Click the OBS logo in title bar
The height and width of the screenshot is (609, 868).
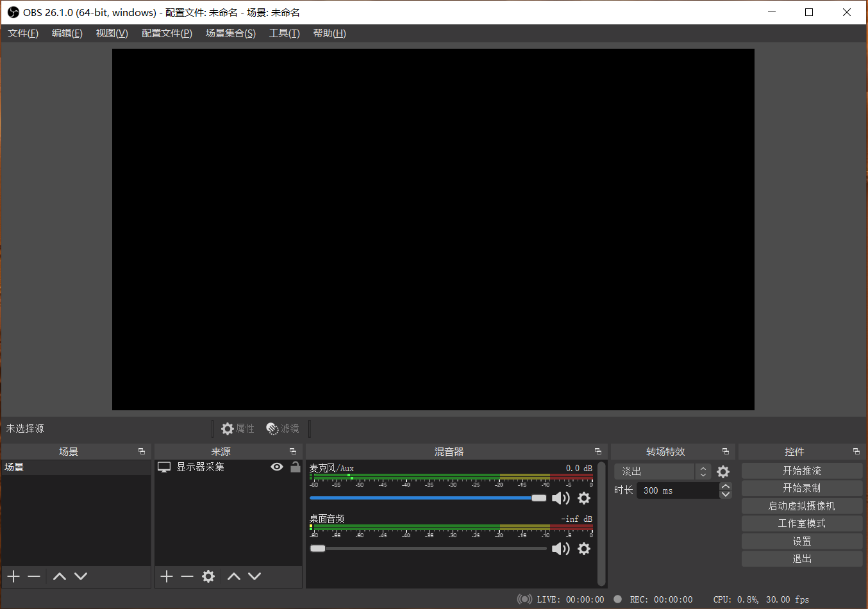13,12
